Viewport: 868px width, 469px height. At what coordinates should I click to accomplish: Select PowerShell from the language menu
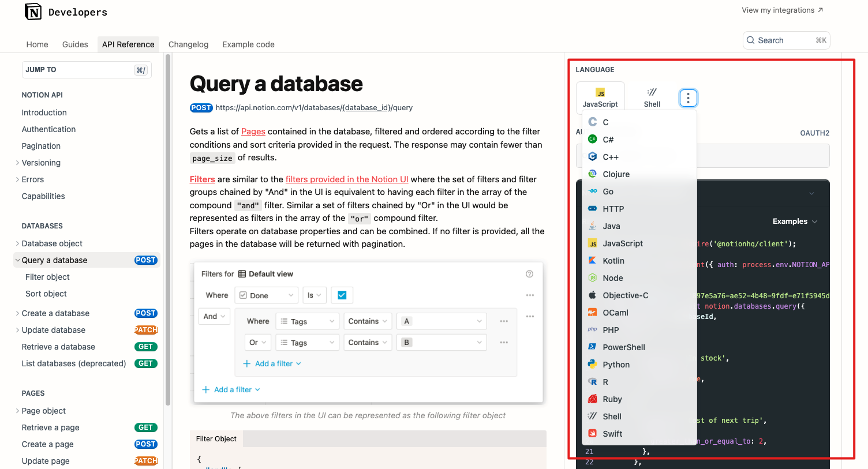(x=623, y=347)
